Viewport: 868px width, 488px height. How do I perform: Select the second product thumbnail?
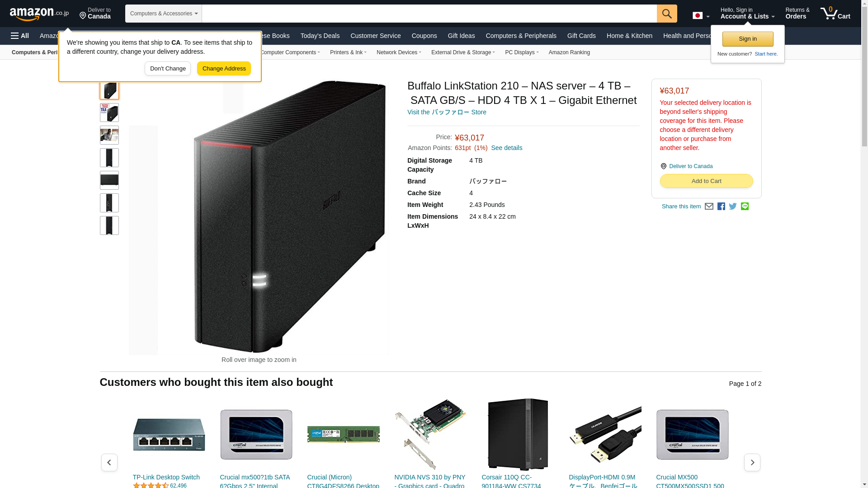pyautogui.click(x=109, y=113)
